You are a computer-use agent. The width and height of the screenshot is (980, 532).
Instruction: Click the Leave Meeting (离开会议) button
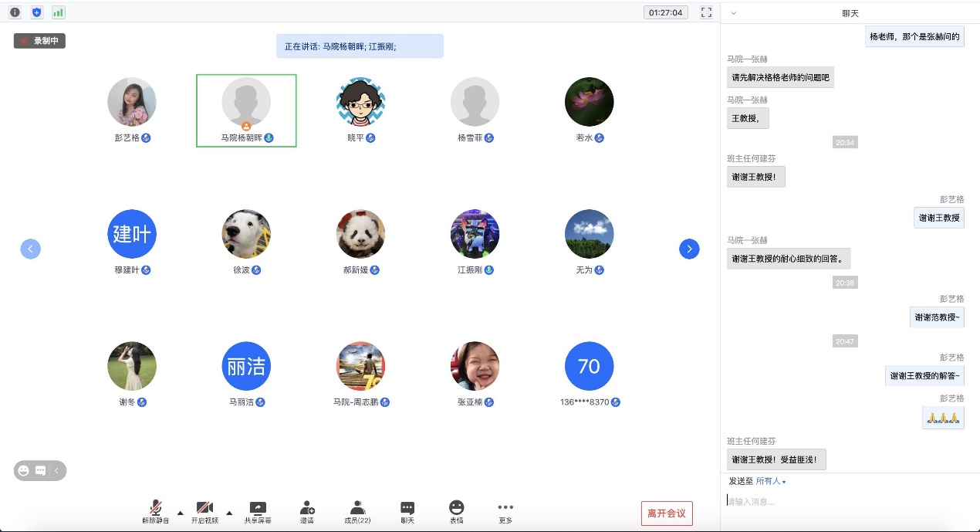point(667,513)
